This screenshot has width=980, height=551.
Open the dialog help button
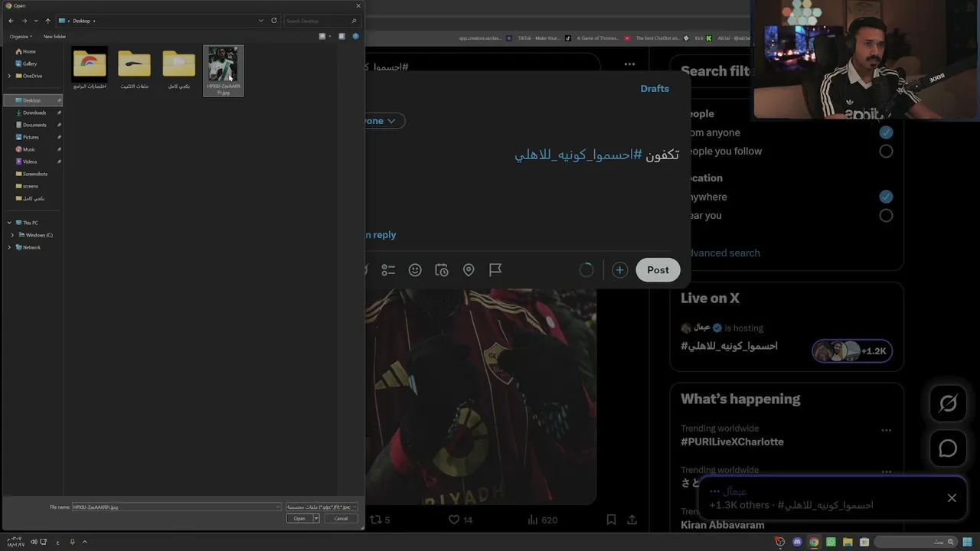click(355, 36)
